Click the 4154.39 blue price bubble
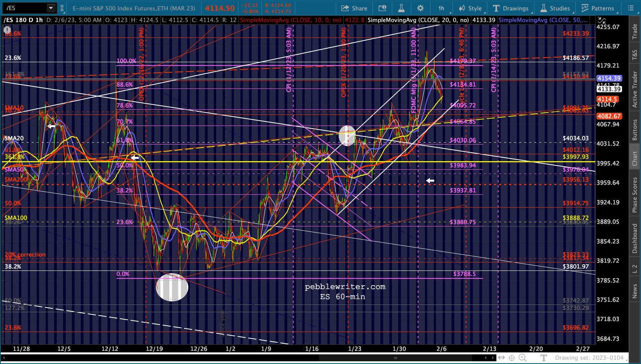This screenshot has width=641, height=364. coord(609,78)
